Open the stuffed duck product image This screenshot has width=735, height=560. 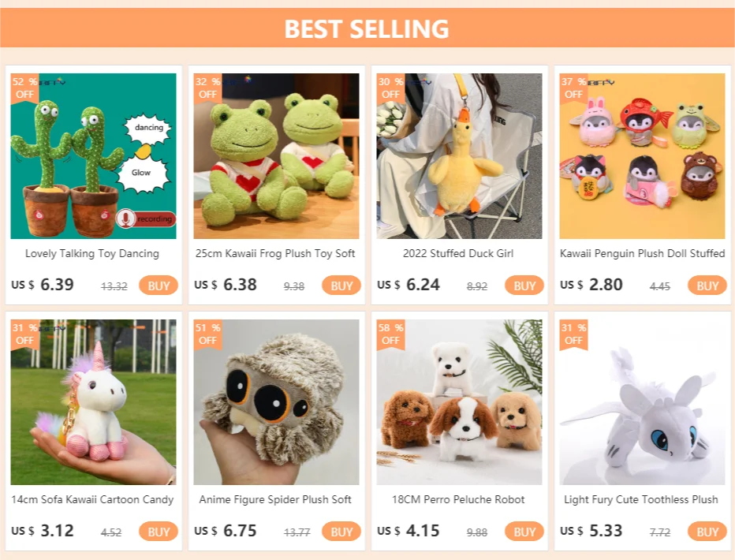tap(459, 156)
